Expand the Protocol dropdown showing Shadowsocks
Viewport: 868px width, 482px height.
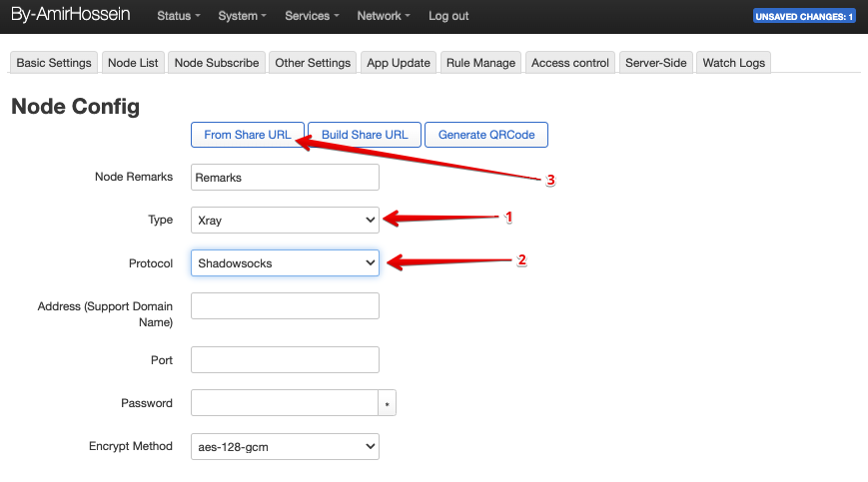285,262
